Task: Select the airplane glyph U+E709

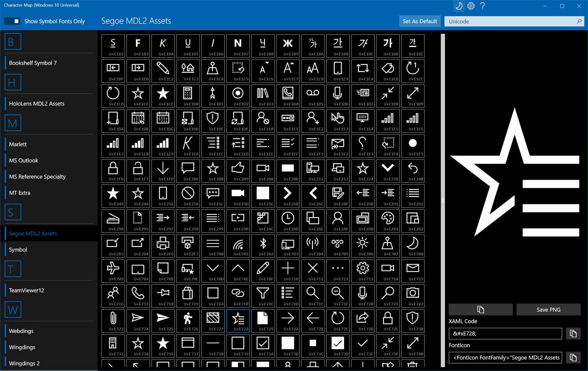Action: [x=113, y=271]
